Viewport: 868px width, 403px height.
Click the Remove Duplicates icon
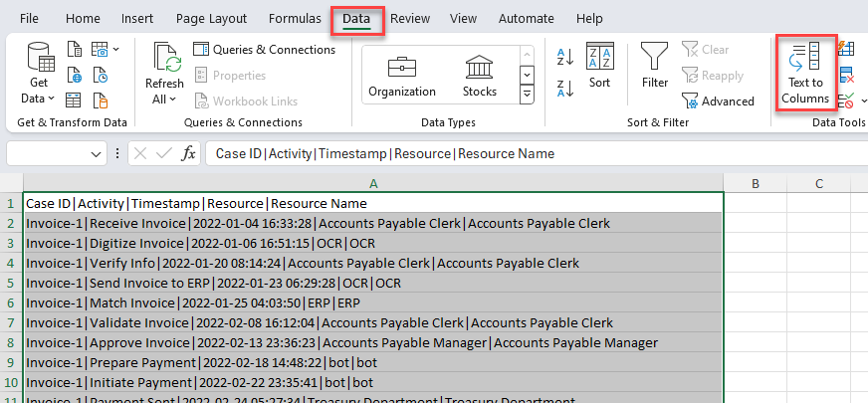pos(846,75)
